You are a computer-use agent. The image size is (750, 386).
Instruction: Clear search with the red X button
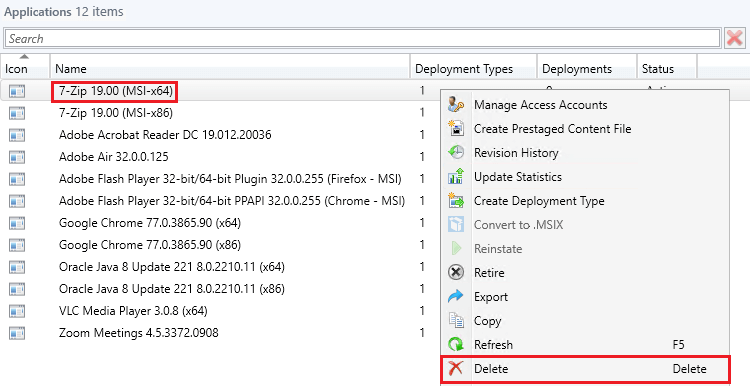tap(735, 38)
